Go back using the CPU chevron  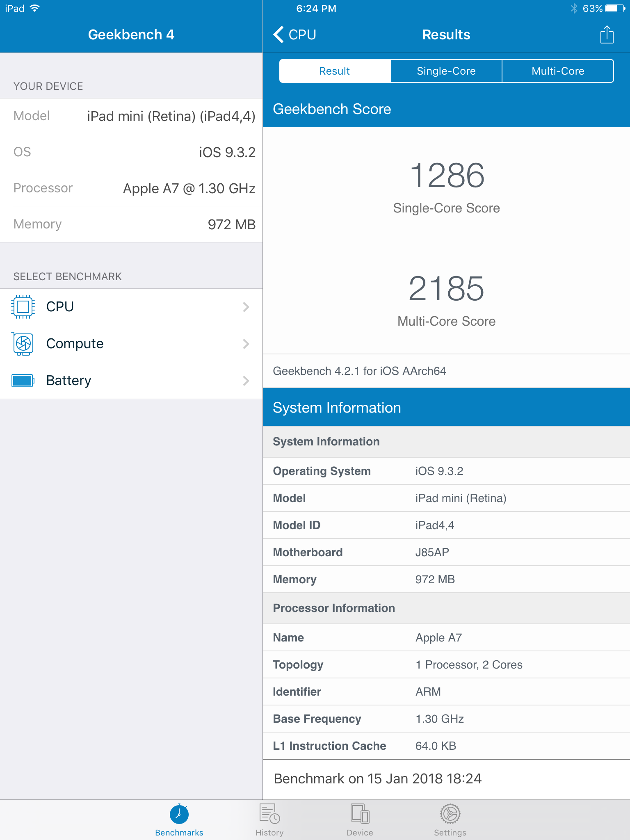tap(278, 34)
